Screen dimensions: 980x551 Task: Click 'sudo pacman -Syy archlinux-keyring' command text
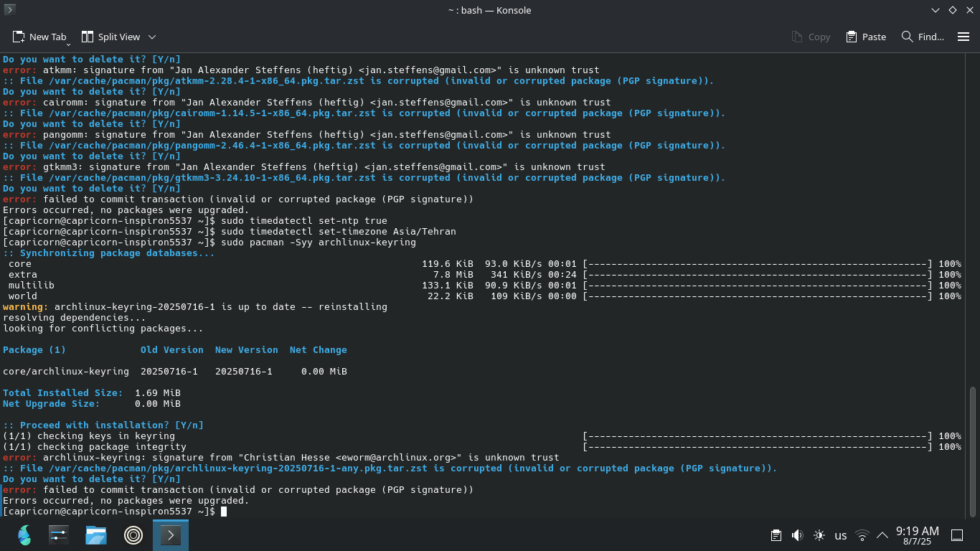point(319,242)
